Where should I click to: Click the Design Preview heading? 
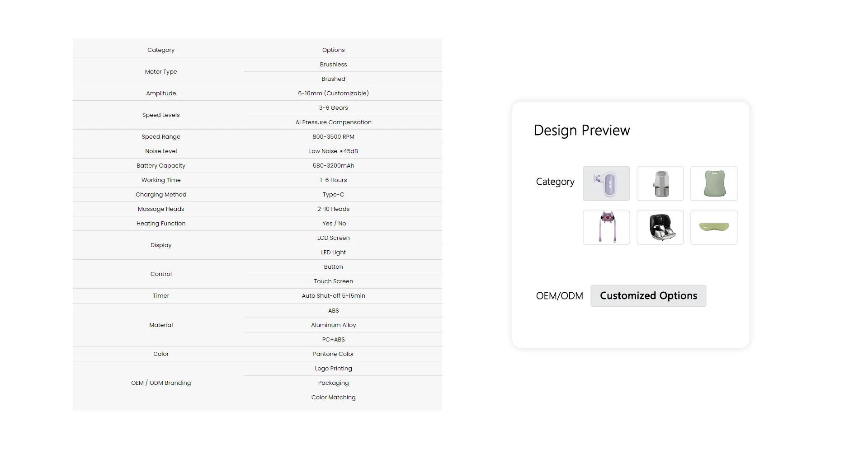[x=581, y=131]
